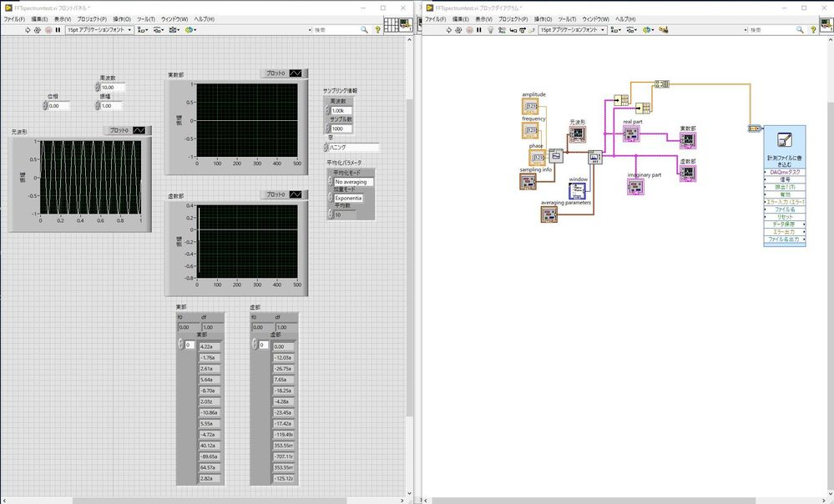The height and width of the screenshot is (504, 834).
Task: Open 編集(E) menu in front panel window
Action: [39, 19]
